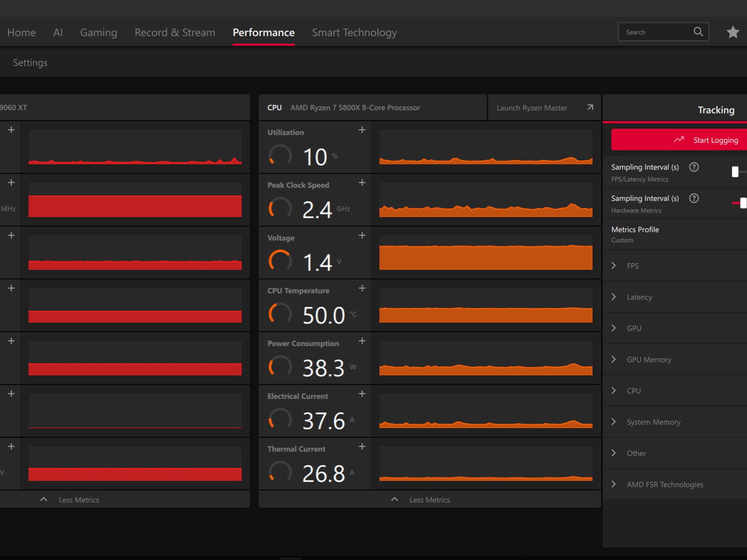Click help icon for Hardware Metrics interval

click(694, 198)
